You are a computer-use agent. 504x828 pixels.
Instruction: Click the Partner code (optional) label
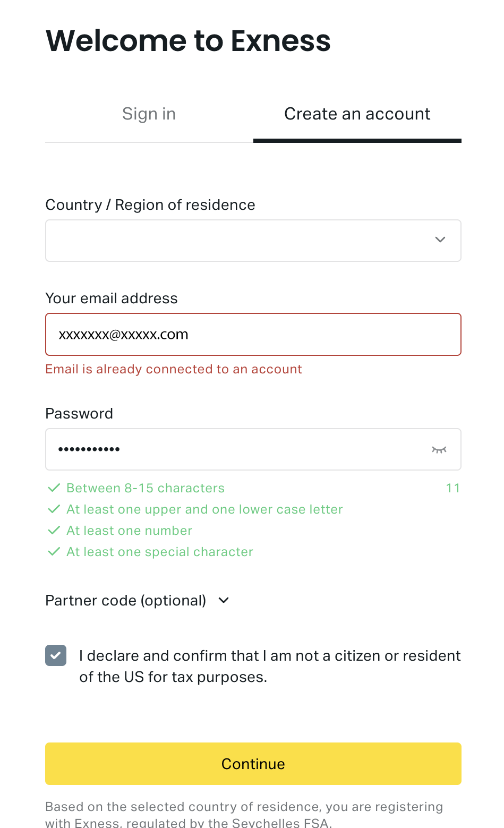point(126,601)
